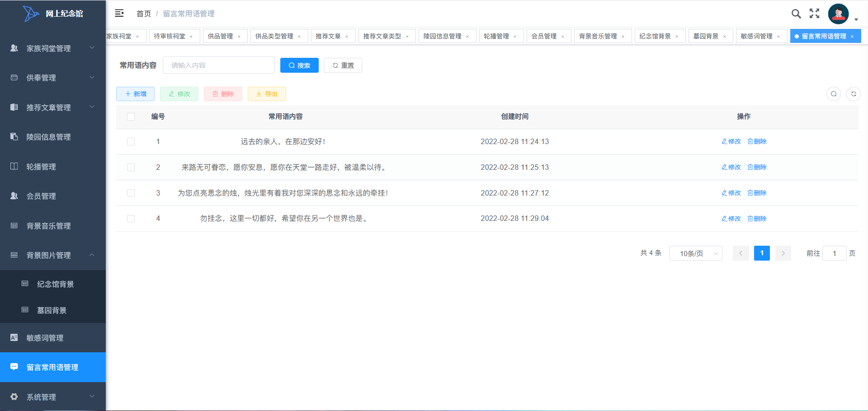
Task: Close the active 留言常用语管理 tab
Action: click(852, 37)
